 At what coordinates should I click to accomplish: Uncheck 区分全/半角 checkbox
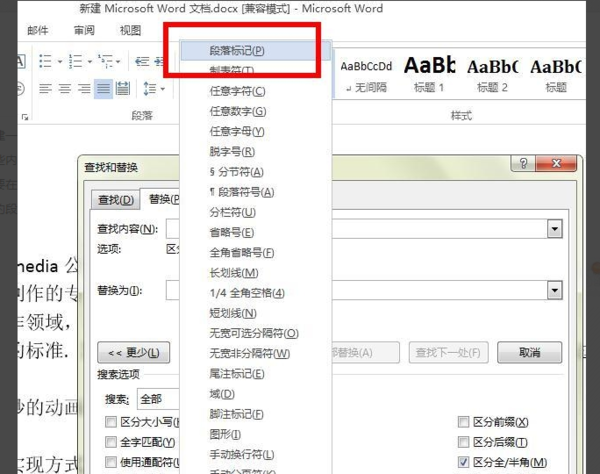(463, 462)
